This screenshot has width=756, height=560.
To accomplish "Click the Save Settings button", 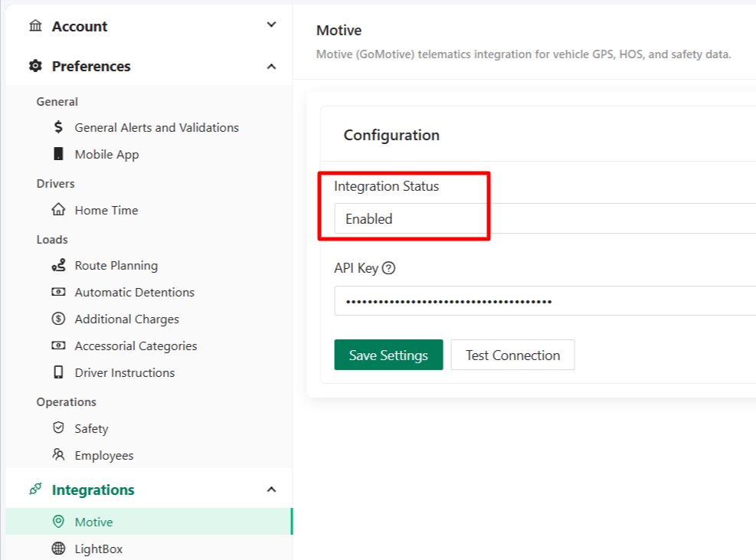I will click(x=388, y=355).
